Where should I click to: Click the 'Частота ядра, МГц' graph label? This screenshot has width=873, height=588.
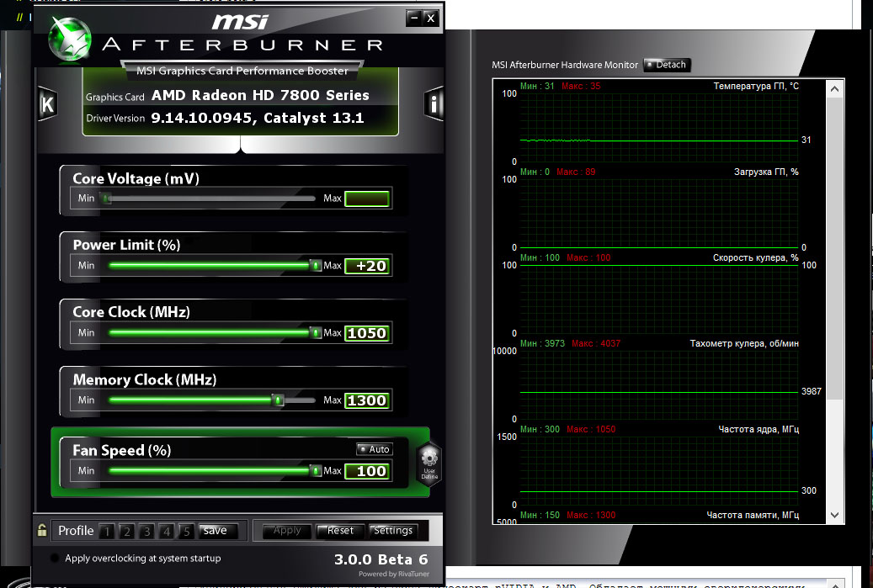[759, 429]
